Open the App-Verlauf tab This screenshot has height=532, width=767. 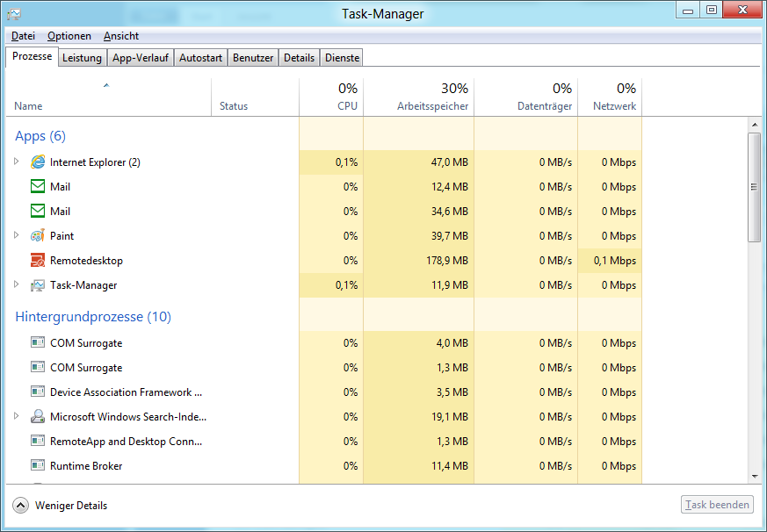[x=141, y=58]
